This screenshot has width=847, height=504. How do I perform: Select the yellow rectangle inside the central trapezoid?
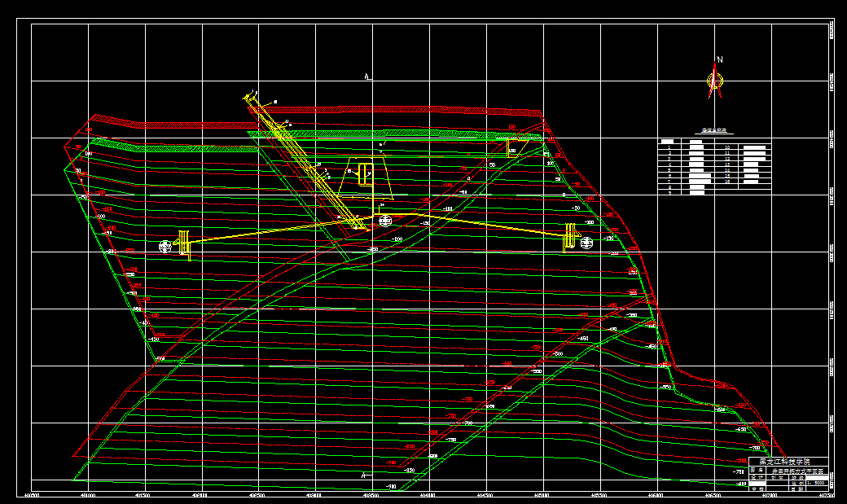tap(366, 173)
